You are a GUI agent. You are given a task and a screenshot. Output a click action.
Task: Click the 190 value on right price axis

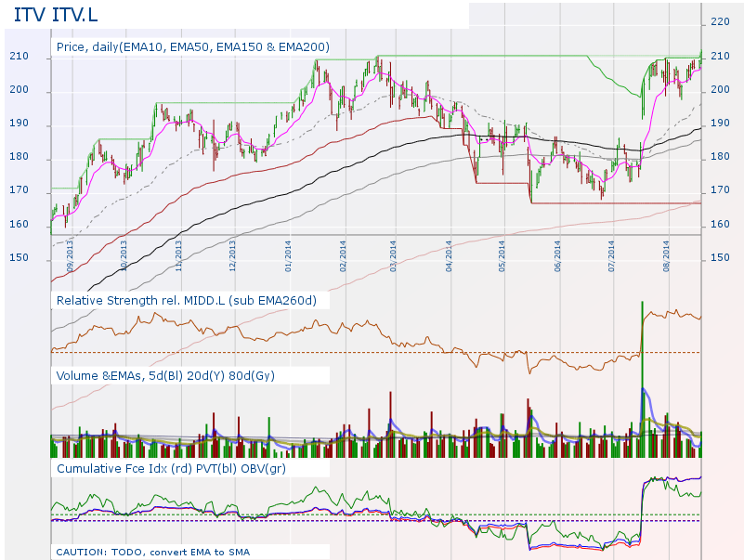[x=720, y=123]
